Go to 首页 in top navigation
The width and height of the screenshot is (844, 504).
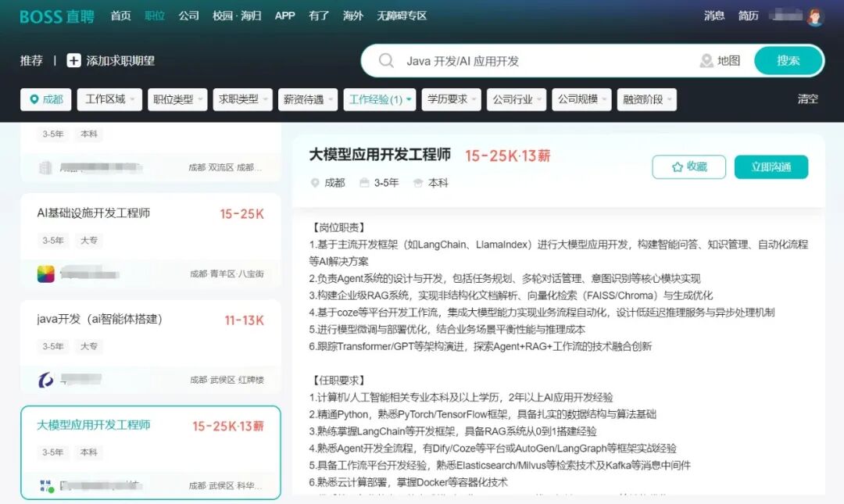click(120, 16)
